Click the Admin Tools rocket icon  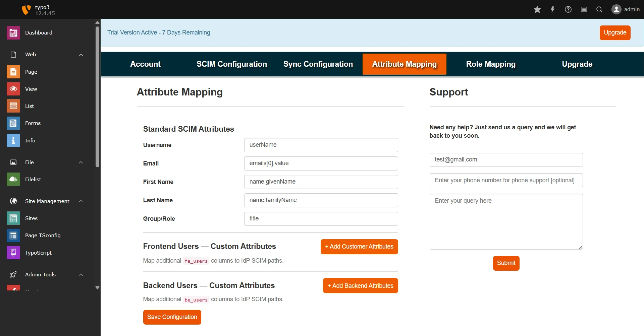(x=13, y=275)
